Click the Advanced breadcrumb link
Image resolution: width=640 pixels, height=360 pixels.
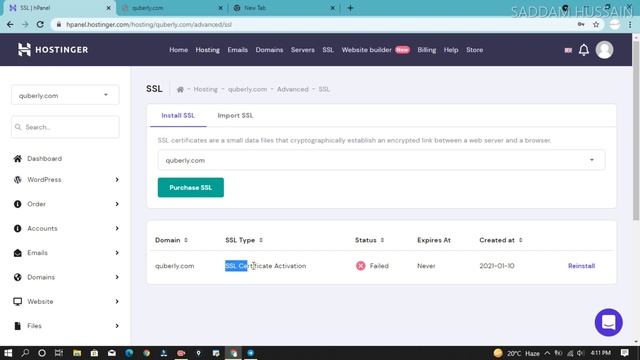293,89
